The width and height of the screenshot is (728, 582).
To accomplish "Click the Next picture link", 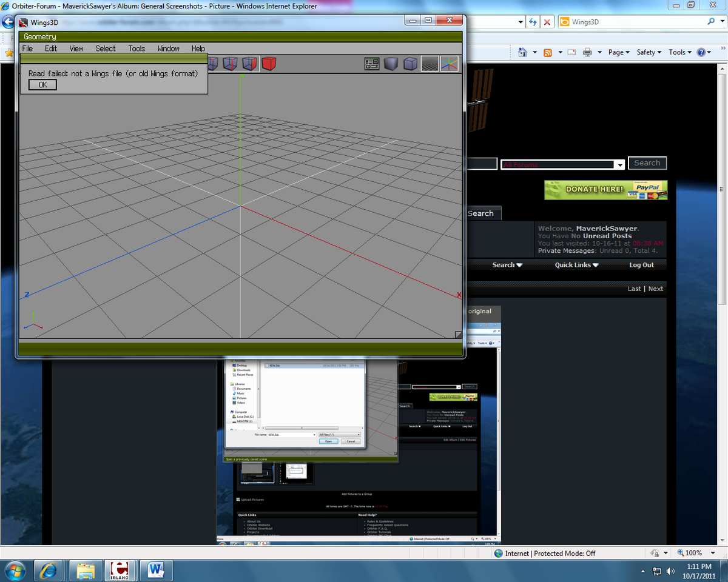I will [x=656, y=289].
